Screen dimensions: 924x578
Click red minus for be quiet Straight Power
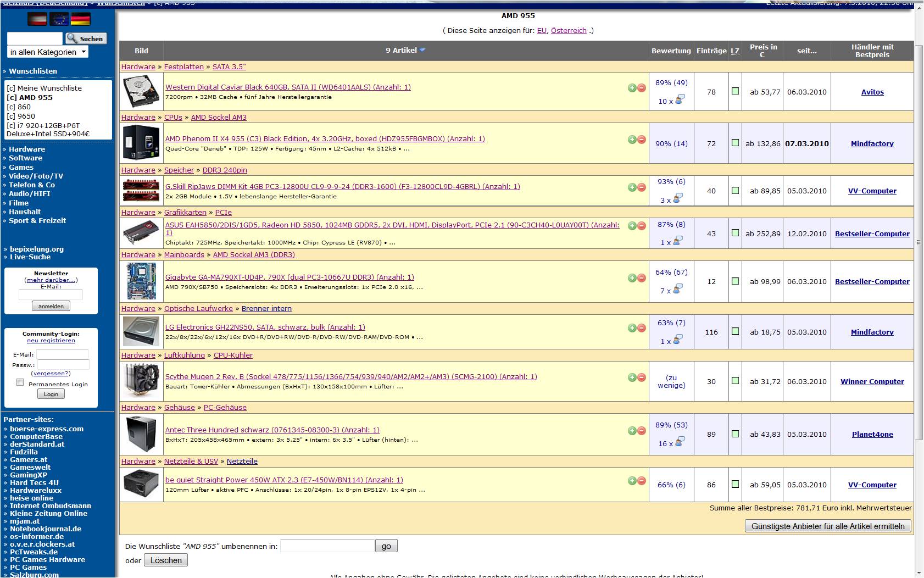pyautogui.click(x=641, y=481)
